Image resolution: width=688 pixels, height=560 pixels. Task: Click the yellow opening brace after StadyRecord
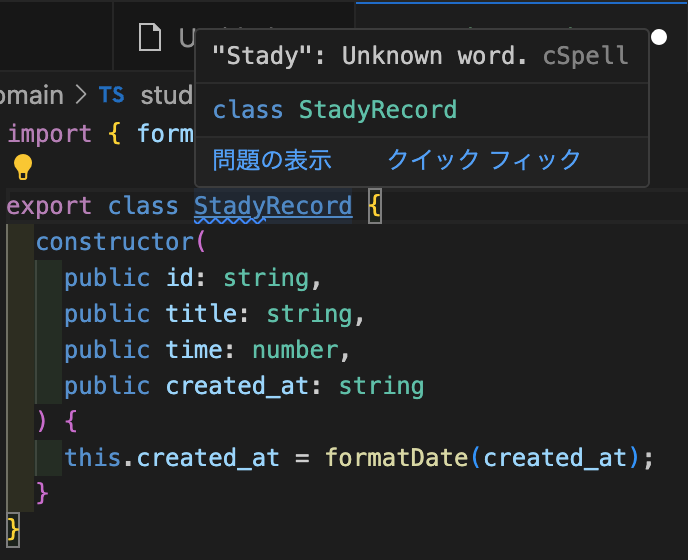click(x=375, y=206)
